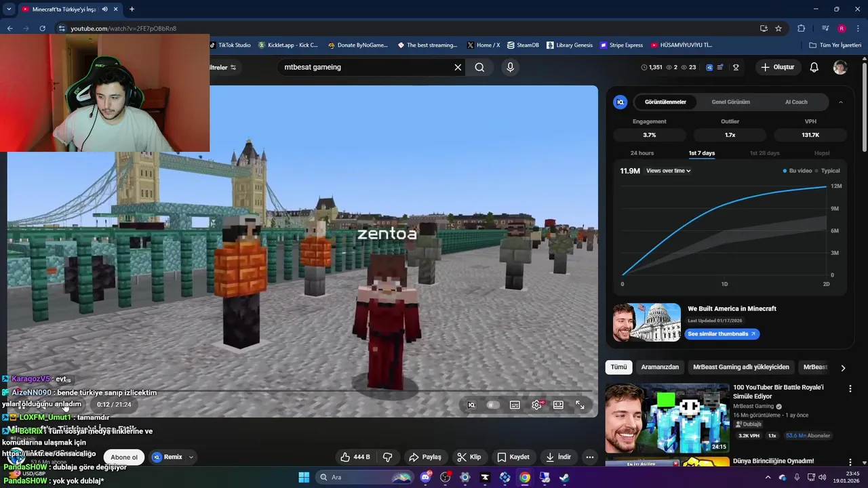Click the We Built America thumbnail image
The width and height of the screenshot is (868, 488).
pyautogui.click(x=646, y=323)
